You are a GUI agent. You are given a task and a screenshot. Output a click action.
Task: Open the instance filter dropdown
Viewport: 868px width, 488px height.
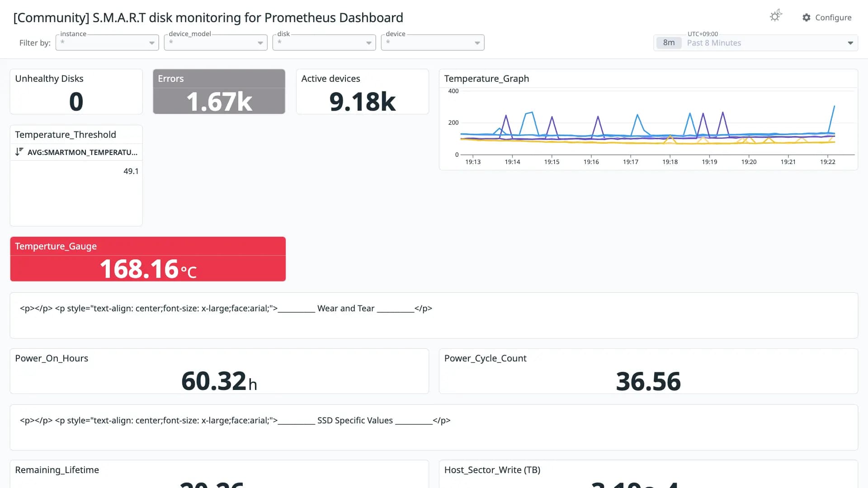107,42
